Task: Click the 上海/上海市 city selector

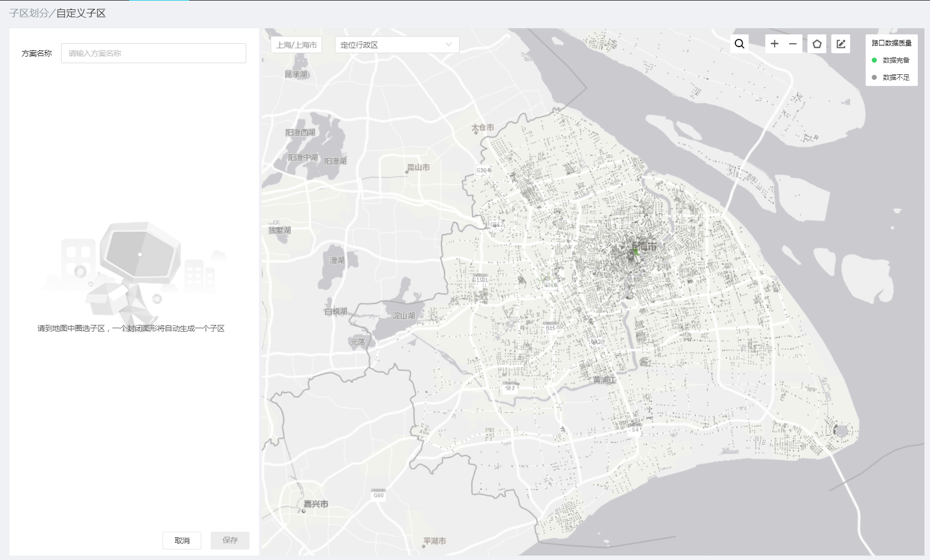Action: pos(297,45)
